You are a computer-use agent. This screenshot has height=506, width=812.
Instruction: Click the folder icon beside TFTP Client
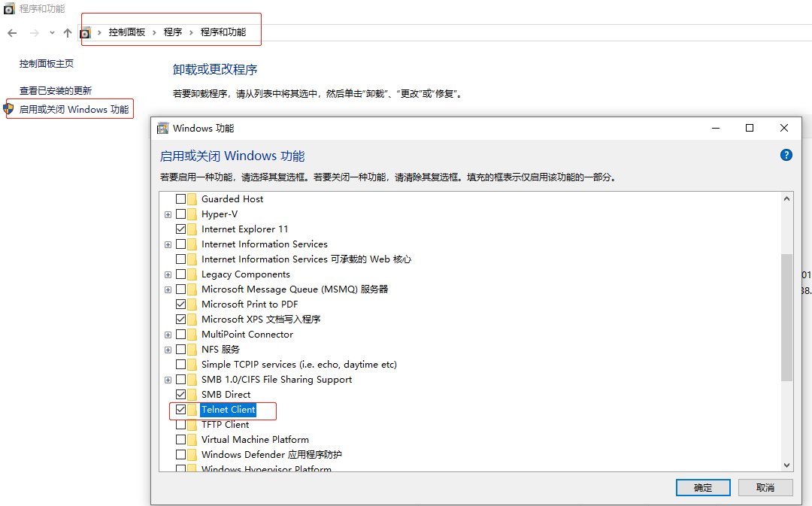coord(192,424)
